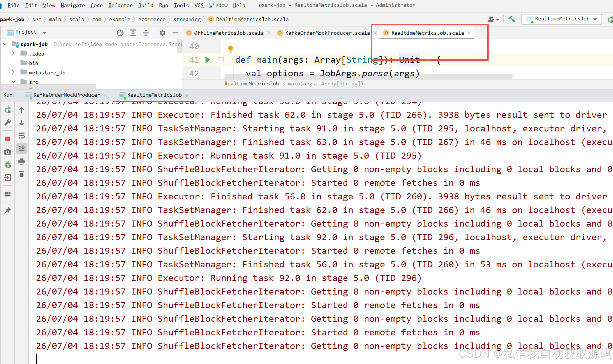Screen dimensions: 613x364
Task: Open the Edit menu
Action: tap(31, 5)
